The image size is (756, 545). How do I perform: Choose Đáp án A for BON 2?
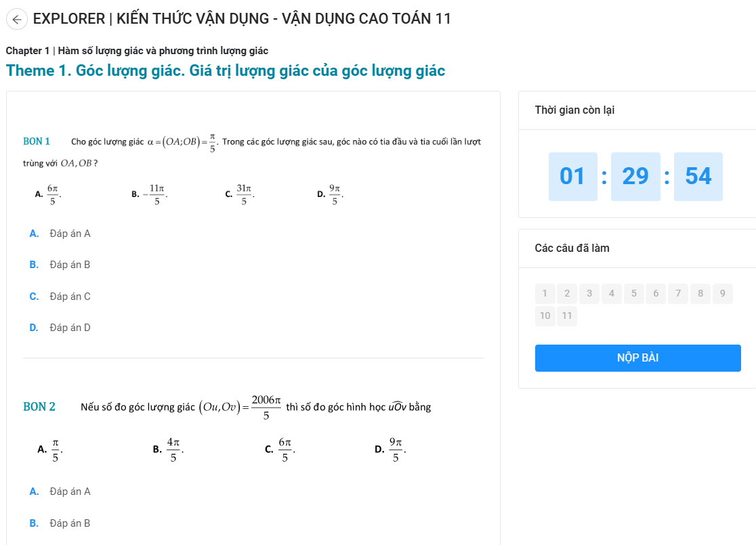[x=60, y=492]
